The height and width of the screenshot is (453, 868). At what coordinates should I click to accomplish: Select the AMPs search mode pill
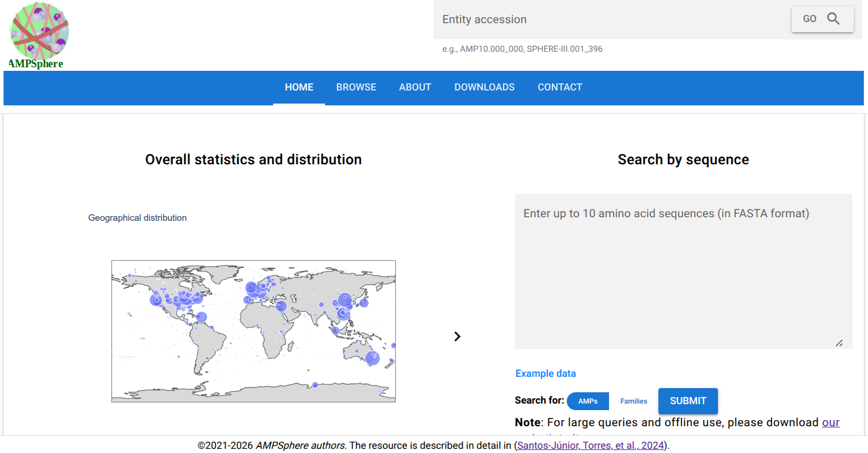tap(587, 401)
